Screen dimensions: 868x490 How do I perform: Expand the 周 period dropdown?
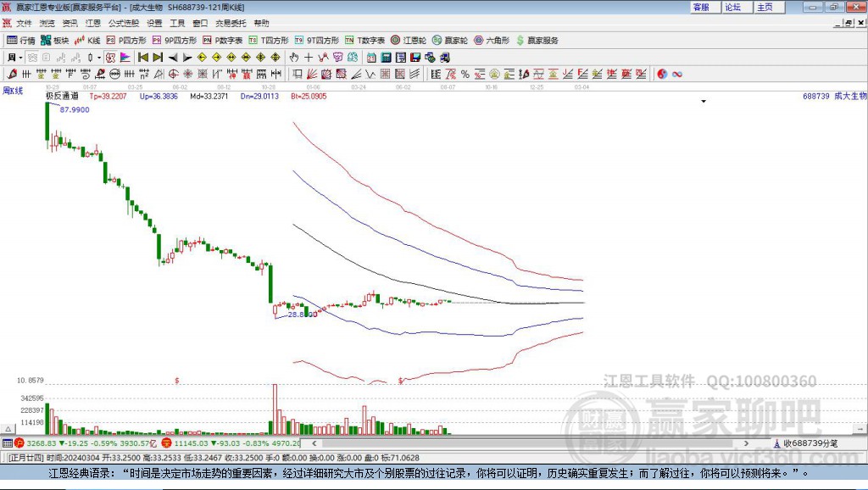[x=20, y=58]
